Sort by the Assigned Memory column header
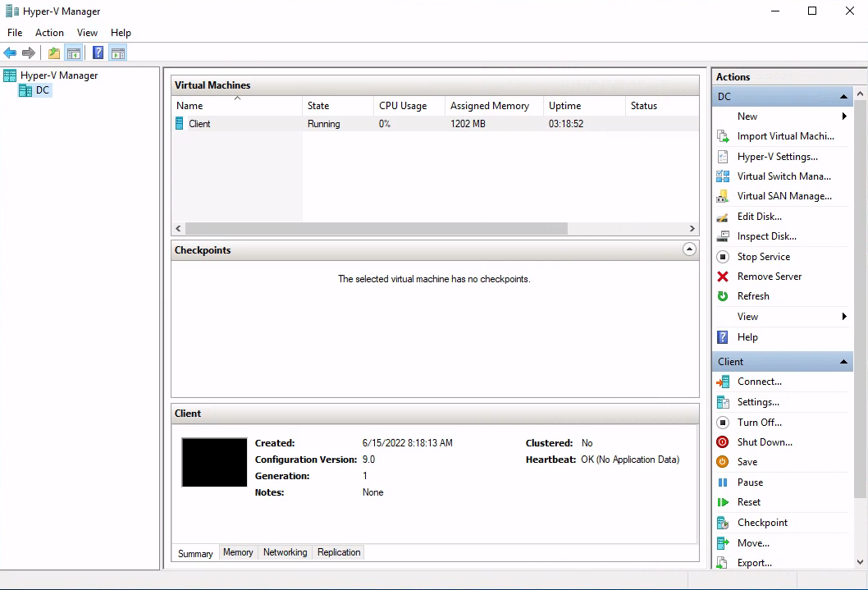Viewport: 868px width, 590px height. [x=494, y=105]
